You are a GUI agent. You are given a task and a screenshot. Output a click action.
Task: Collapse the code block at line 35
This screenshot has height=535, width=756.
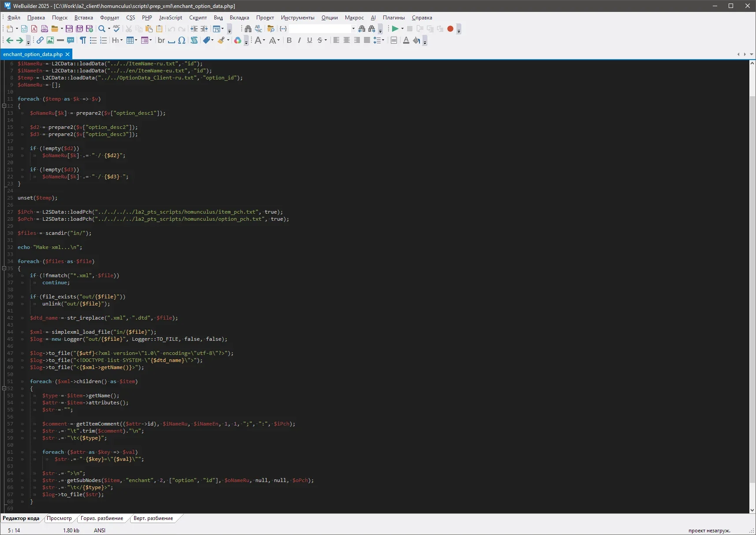(4, 268)
